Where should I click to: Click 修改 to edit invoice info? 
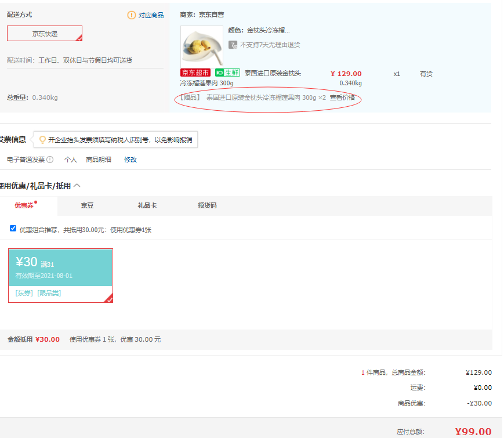(130, 160)
